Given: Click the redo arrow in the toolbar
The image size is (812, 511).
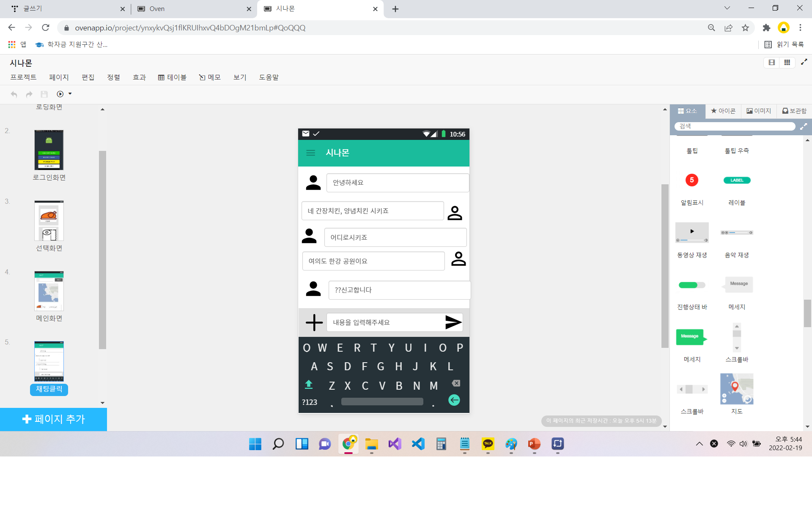Looking at the screenshot, I should point(29,94).
